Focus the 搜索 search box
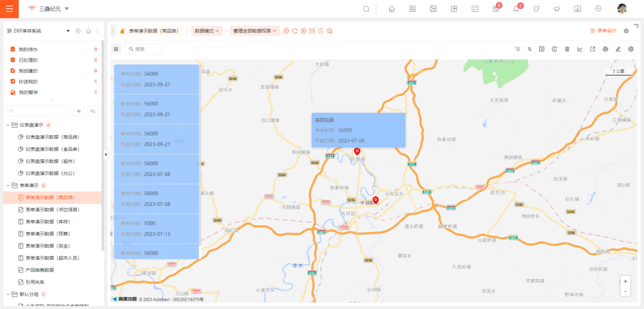This screenshot has width=644, height=309. (143, 50)
